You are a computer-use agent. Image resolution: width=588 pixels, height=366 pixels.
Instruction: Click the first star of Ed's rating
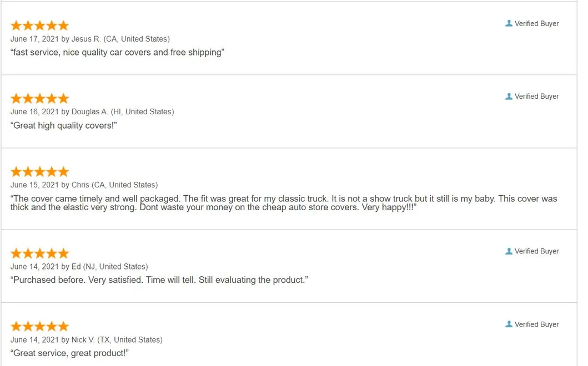pos(16,253)
